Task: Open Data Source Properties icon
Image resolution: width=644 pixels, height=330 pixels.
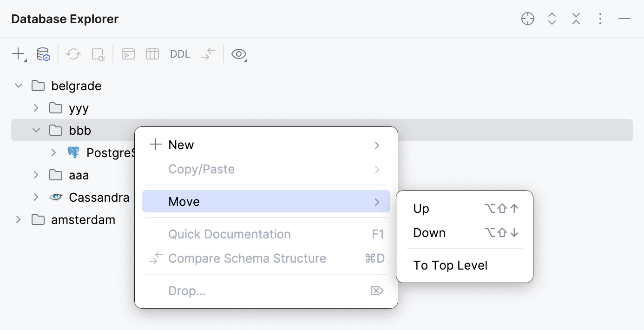Action: pyautogui.click(x=43, y=54)
